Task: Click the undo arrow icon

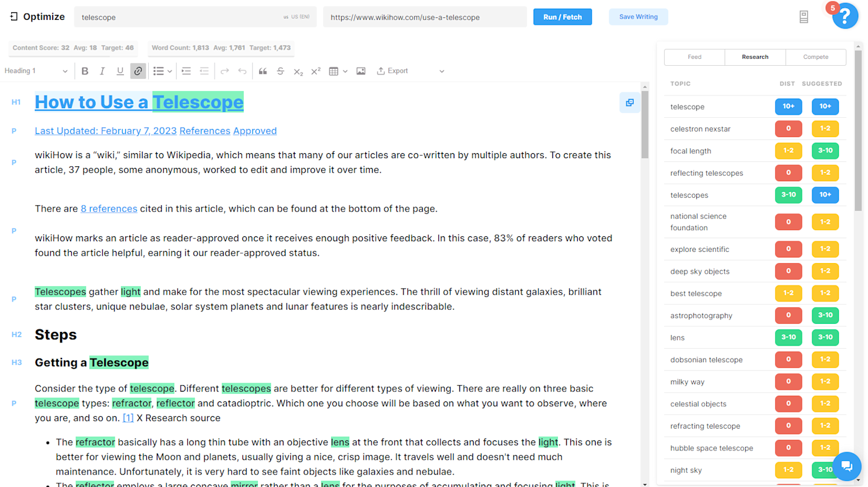Action: pos(242,71)
